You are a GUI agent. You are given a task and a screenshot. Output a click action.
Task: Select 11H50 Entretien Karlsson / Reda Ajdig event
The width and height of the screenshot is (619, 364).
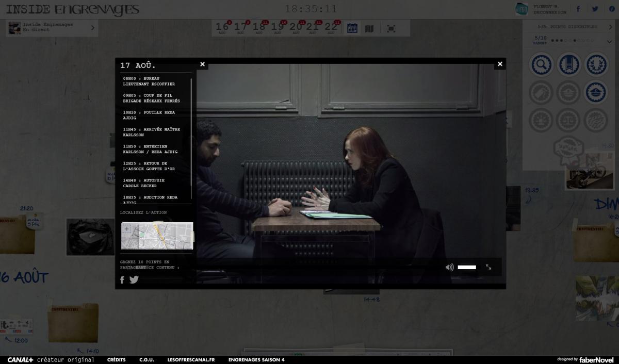[150, 149]
